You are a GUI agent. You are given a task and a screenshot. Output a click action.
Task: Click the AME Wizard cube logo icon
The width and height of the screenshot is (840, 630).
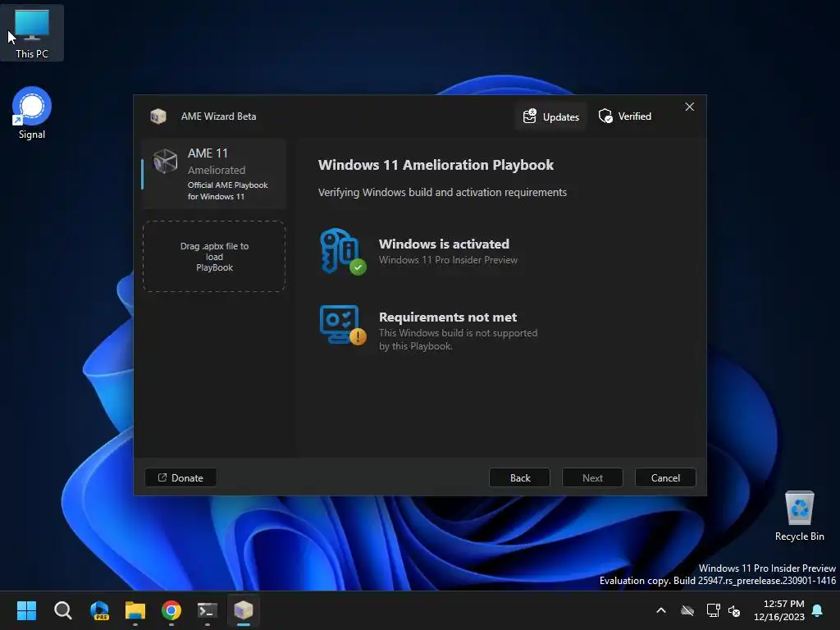[158, 116]
